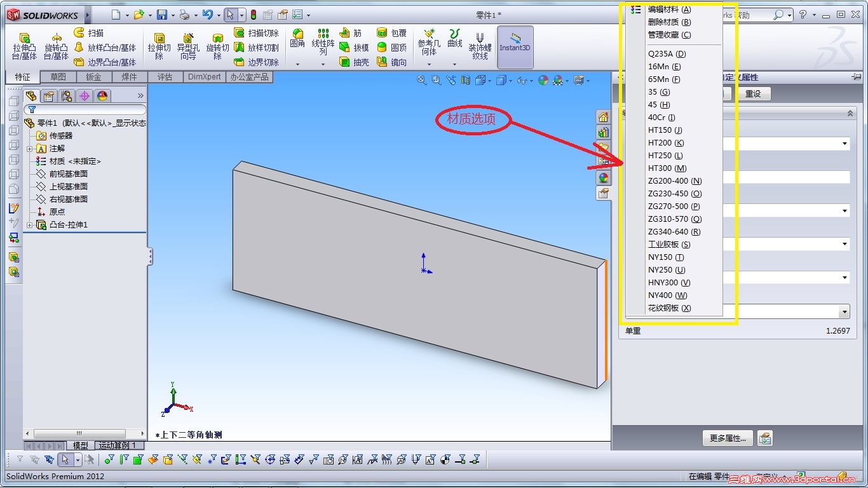The width and height of the screenshot is (868, 488).
Task: Apply the Fillet (圆角) tool
Action: click(x=297, y=38)
